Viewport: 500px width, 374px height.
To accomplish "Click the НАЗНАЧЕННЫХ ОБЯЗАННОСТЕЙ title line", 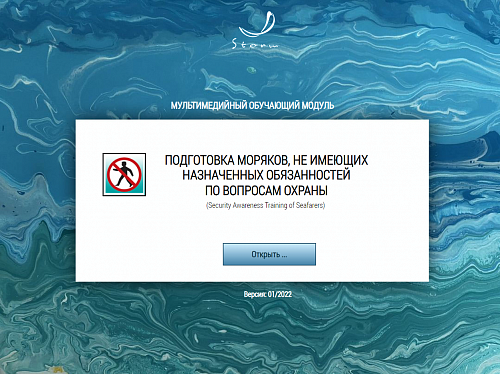I will tap(266, 175).
